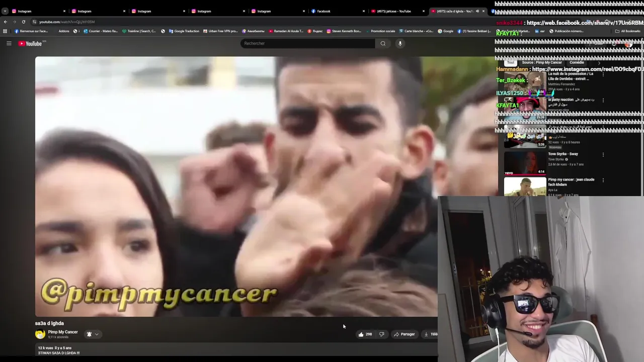This screenshot has height=362, width=644.
Task: Close the first Instagram tab
Action: pos(64,11)
